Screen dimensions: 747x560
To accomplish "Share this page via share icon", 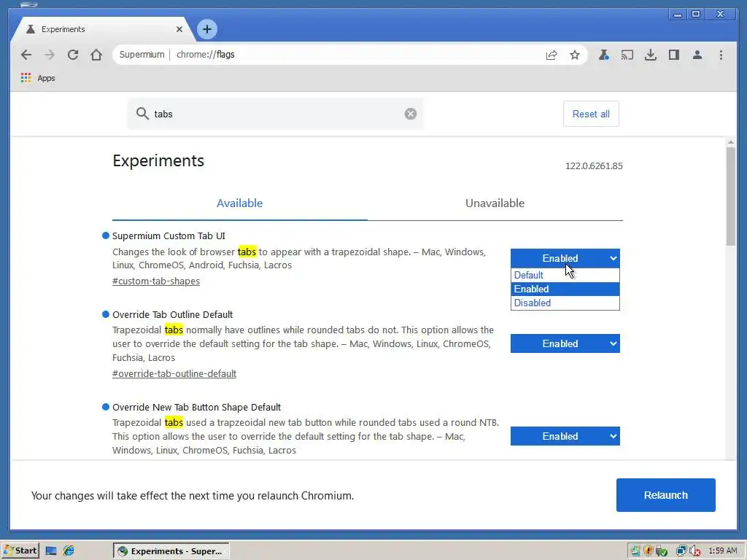I will pyautogui.click(x=551, y=55).
